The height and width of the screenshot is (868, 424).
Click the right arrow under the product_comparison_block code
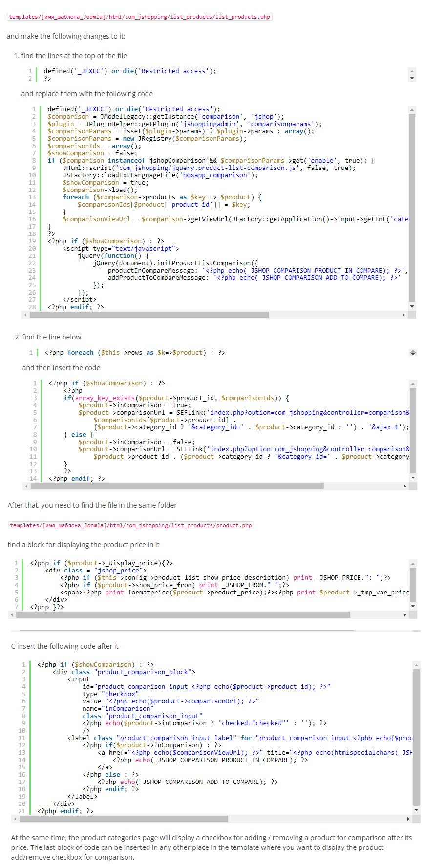point(408,819)
